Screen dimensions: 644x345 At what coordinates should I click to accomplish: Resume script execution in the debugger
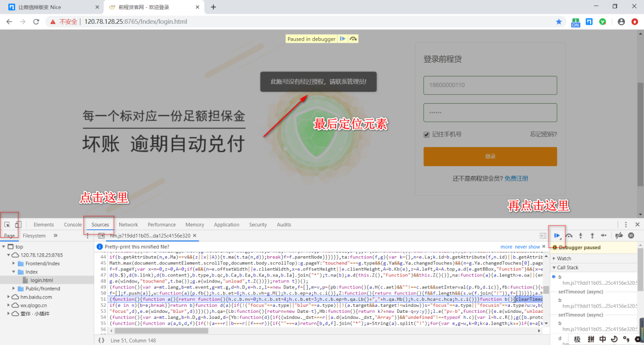[x=557, y=235]
